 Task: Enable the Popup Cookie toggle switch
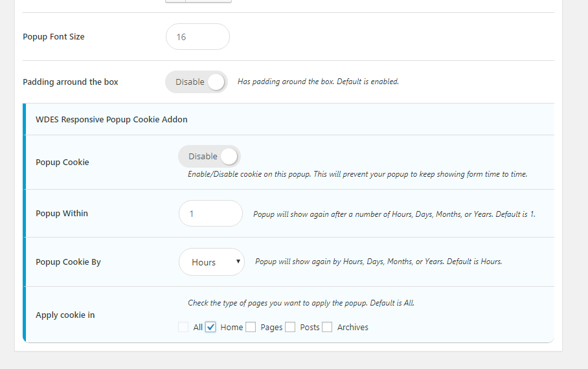[x=209, y=157]
